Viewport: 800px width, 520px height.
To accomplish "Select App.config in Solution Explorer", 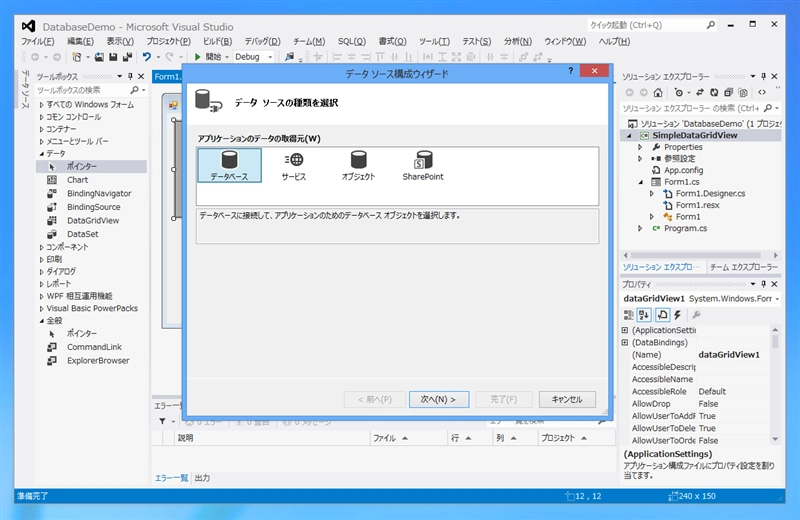I will coord(683,170).
